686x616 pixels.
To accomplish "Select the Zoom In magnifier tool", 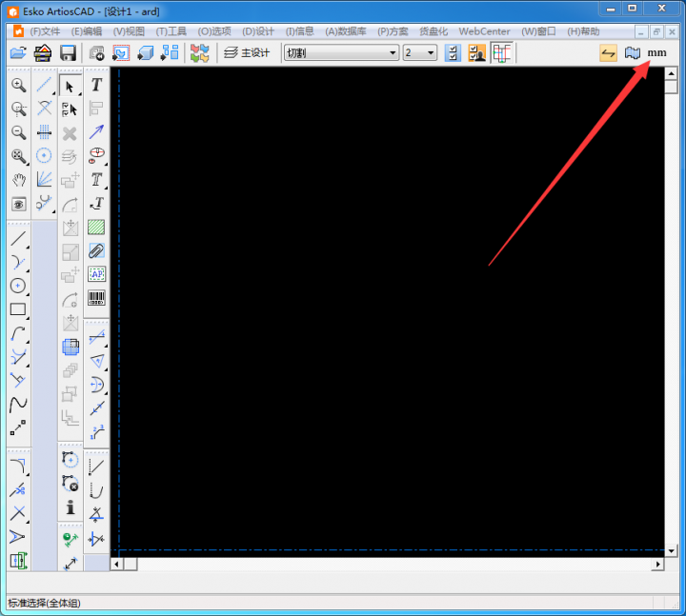I will point(18,86).
